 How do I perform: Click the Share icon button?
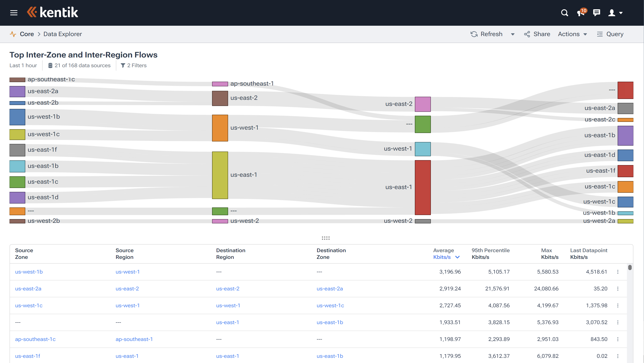(x=527, y=34)
